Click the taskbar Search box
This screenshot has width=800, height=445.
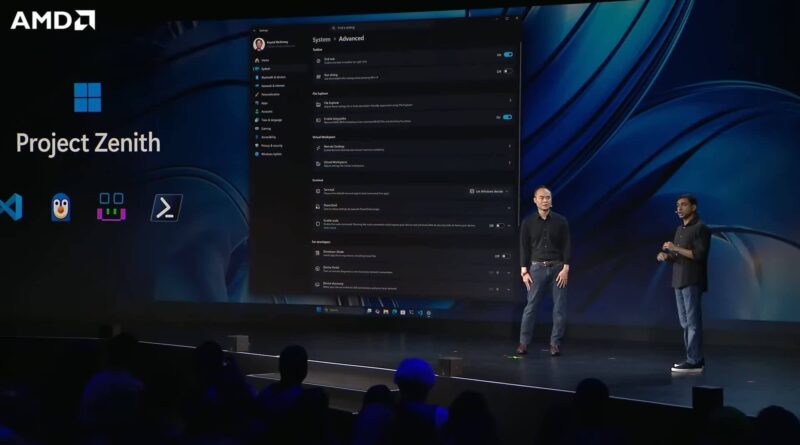tap(343, 310)
